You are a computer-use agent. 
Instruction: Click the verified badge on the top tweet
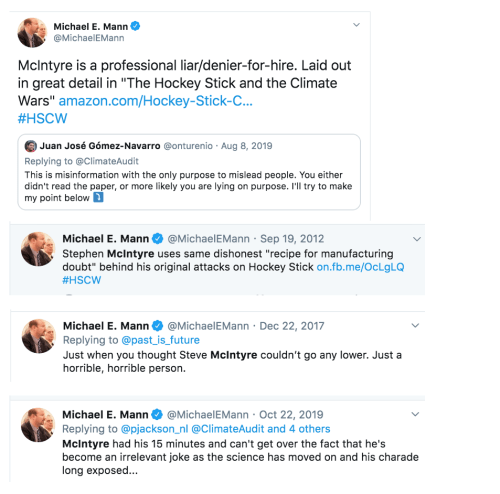[135, 26]
